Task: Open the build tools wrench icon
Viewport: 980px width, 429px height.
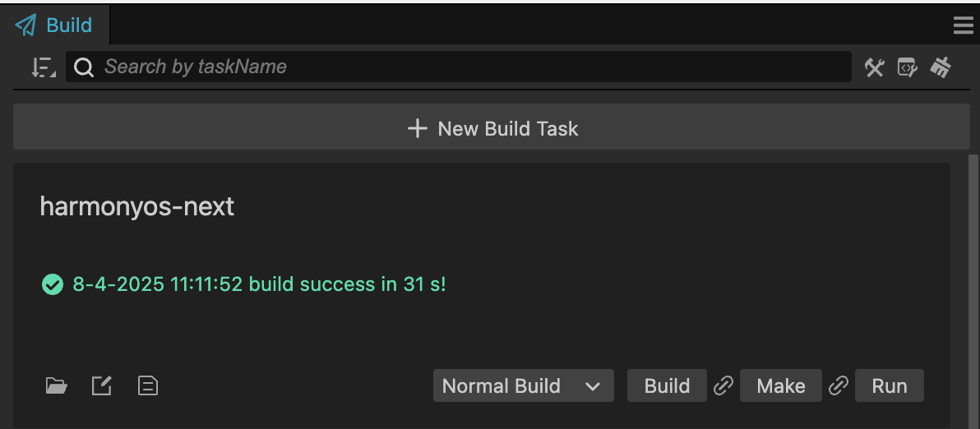Action: (875, 67)
